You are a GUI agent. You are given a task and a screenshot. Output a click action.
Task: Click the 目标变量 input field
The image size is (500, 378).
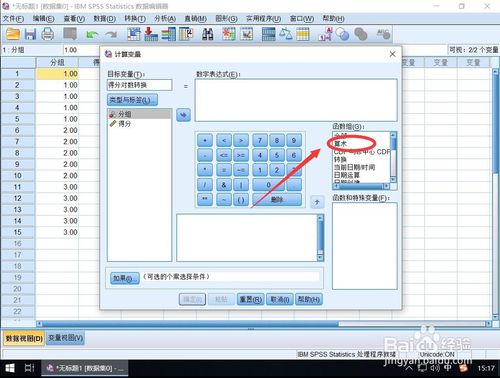(x=139, y=85)
